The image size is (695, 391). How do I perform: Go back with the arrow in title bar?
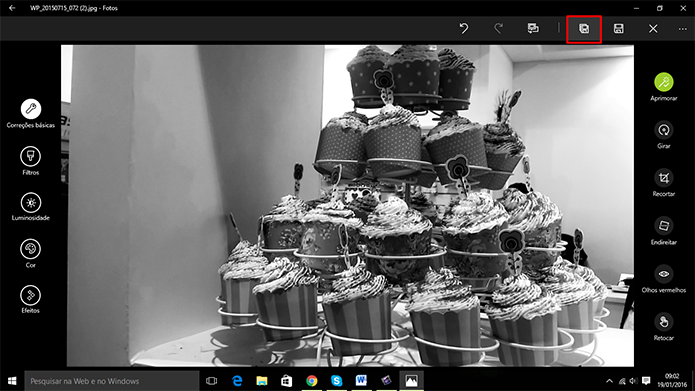coord(12,8)
